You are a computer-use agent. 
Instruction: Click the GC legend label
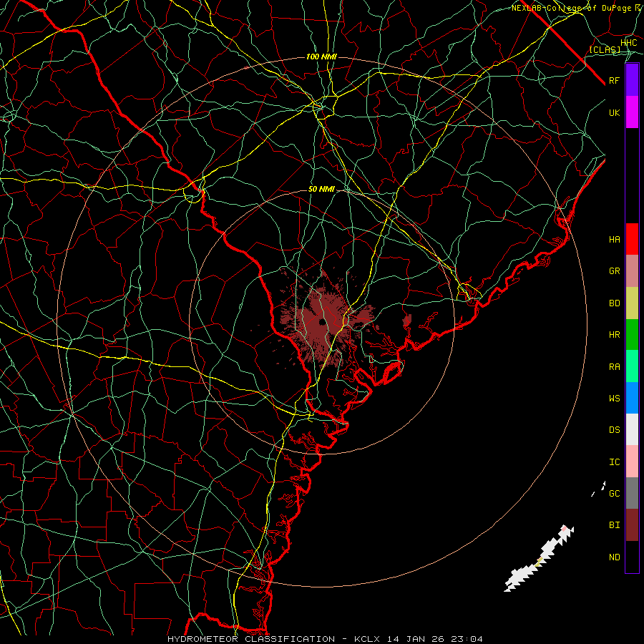614,493
